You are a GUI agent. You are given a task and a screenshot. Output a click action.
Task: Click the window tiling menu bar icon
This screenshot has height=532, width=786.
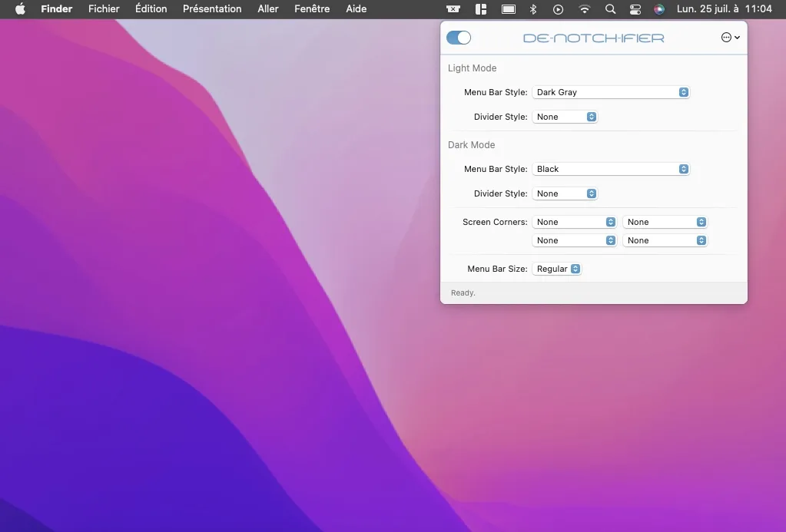(481, 9)
